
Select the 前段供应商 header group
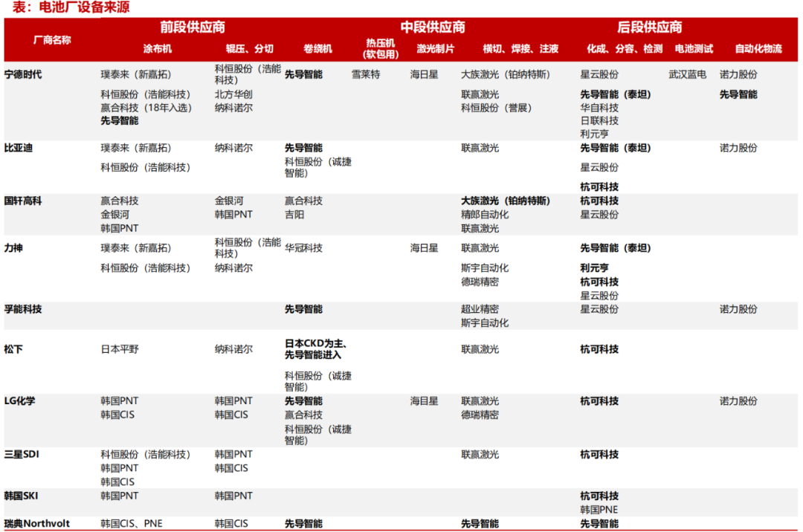[x=193, y=27]
